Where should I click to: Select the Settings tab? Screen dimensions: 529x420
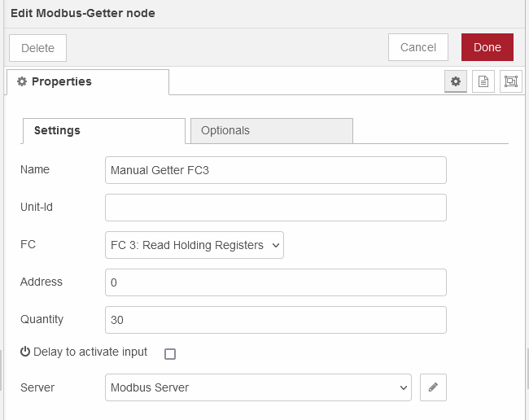pos(104,130)
